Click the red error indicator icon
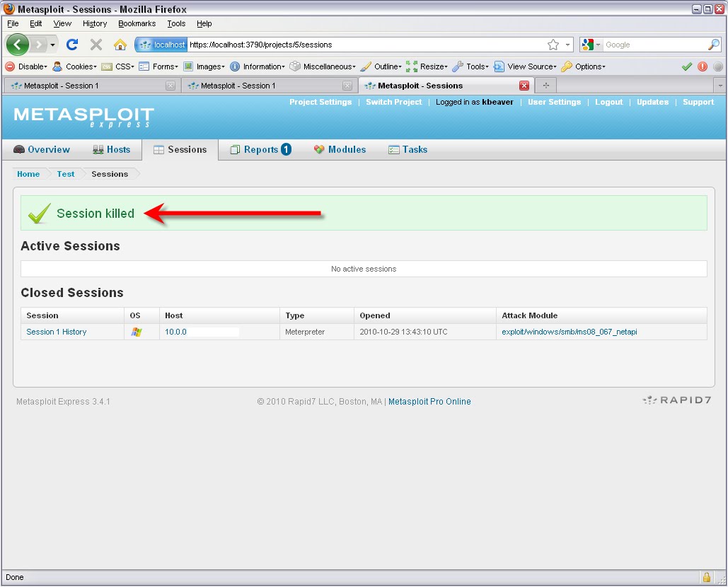 703,66
